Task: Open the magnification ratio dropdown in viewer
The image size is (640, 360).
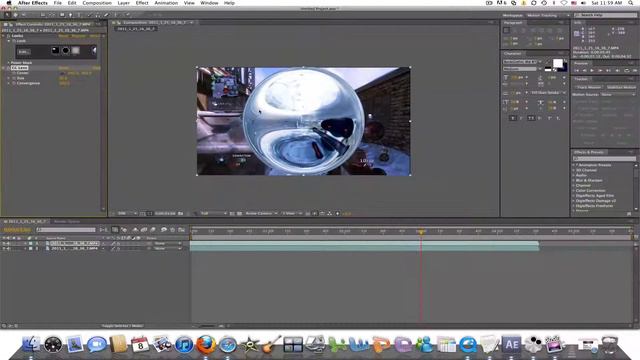Action: coord(127,213)
